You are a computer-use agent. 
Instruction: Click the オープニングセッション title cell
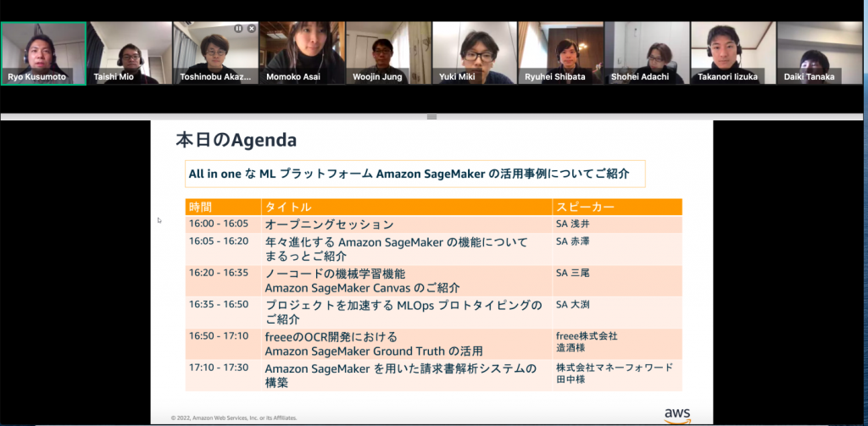click(x=406, y=224)
